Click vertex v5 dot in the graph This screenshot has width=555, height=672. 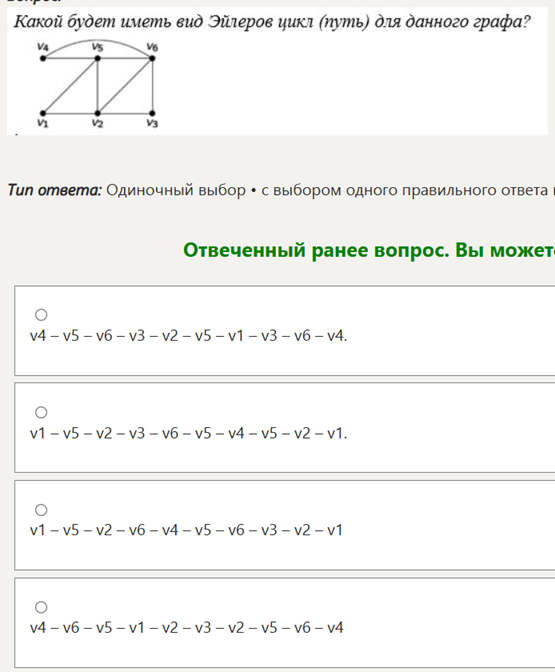click(x=98, y=58)
